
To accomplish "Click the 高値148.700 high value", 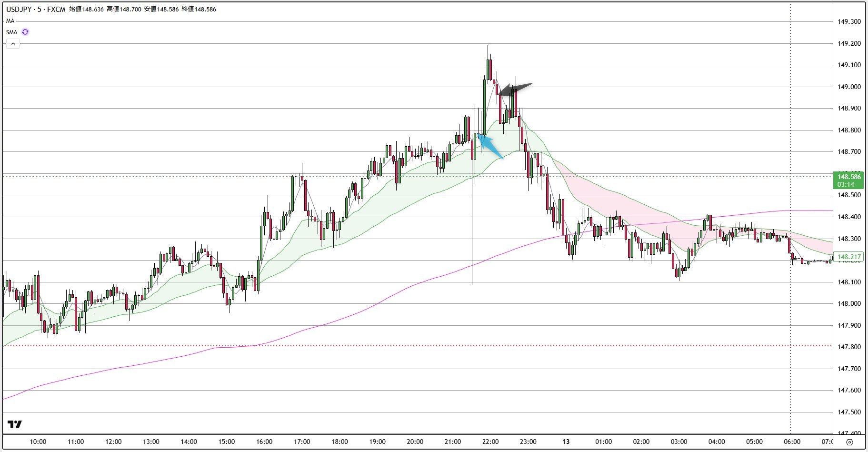I will [124, 9].
